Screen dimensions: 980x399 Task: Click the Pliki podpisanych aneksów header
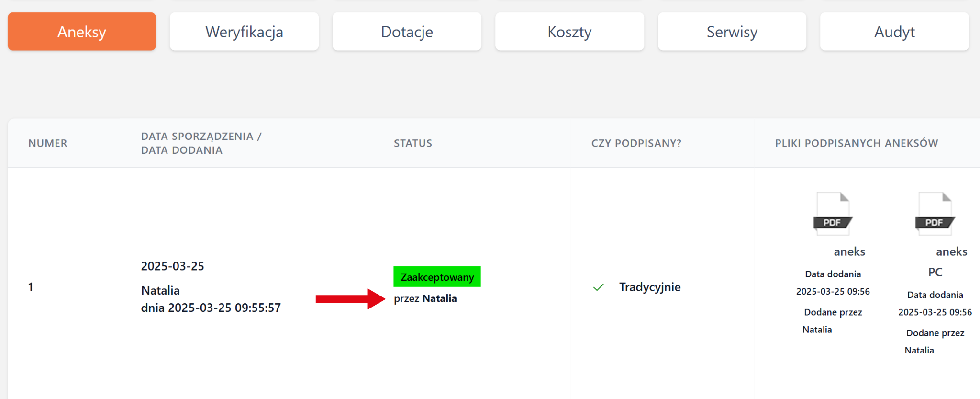[856, 143]
